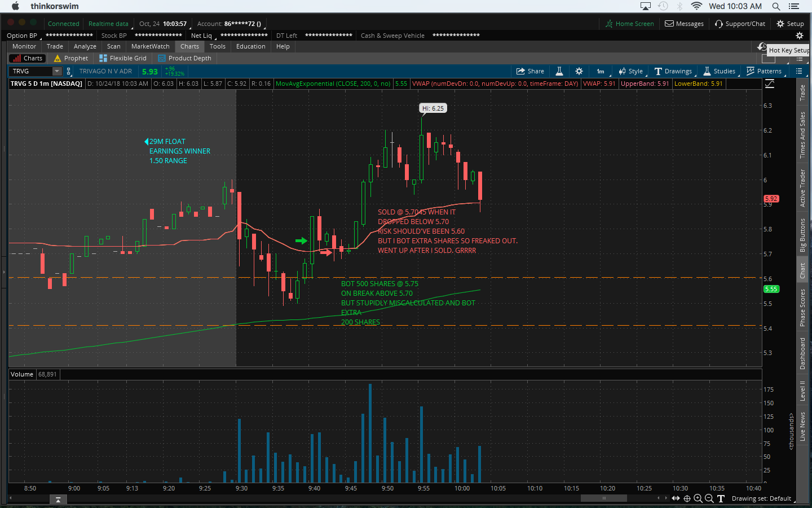
Task: Click the account info gear icon
Action: (799, 36)
